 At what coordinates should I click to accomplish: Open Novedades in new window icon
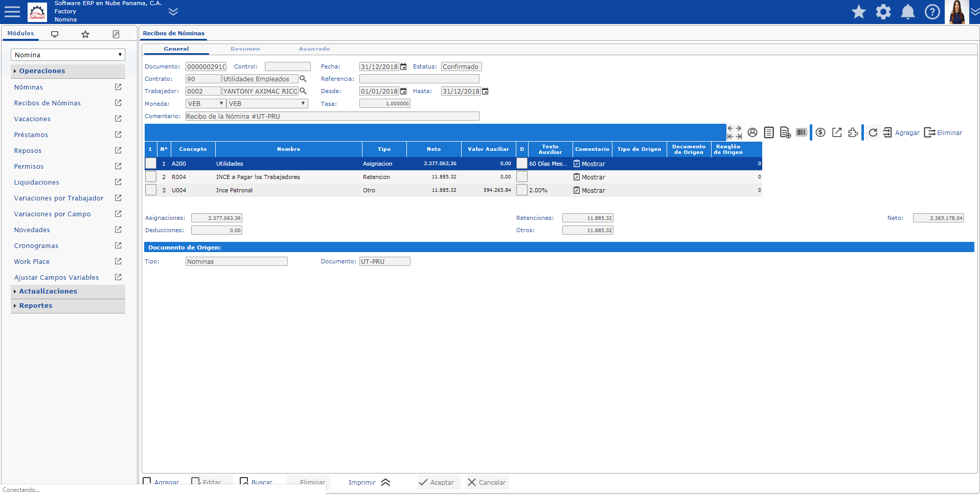pyautogui.click(x=118, y=230)
